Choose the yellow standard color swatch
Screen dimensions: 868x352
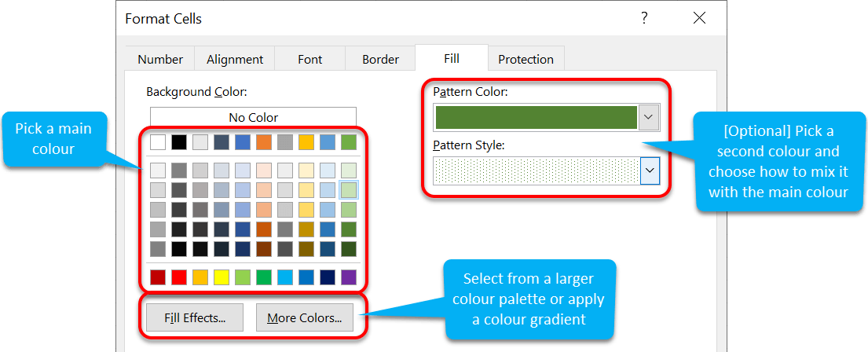pyautogui.click(x=222, y=277)
